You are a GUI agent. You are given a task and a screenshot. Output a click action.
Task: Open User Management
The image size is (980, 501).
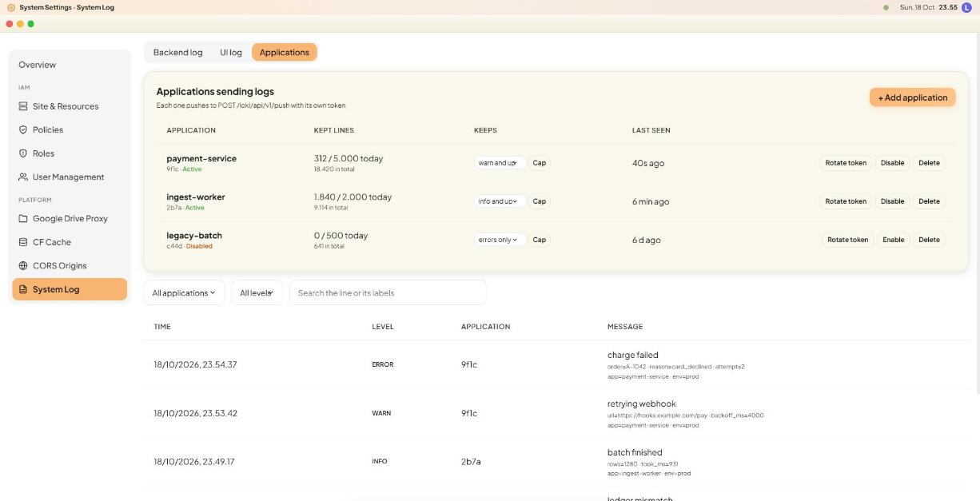70,177
